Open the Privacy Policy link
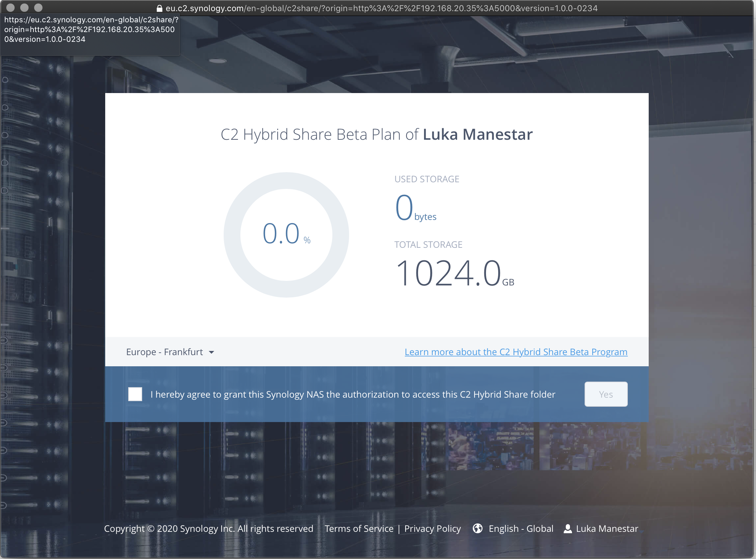Image resolution: width=756 pixels, height=559 pixels. pyautogui.click(x=432, y=529)
